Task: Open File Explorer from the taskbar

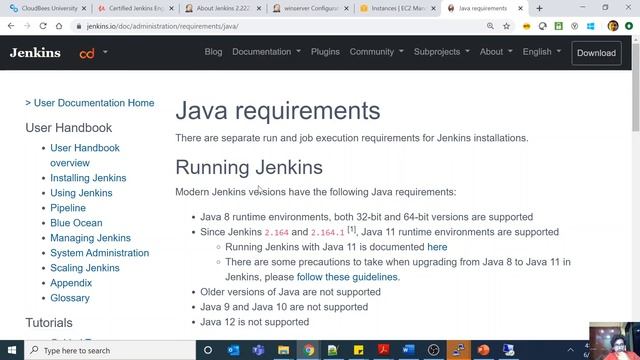Action: pos(283,350)
